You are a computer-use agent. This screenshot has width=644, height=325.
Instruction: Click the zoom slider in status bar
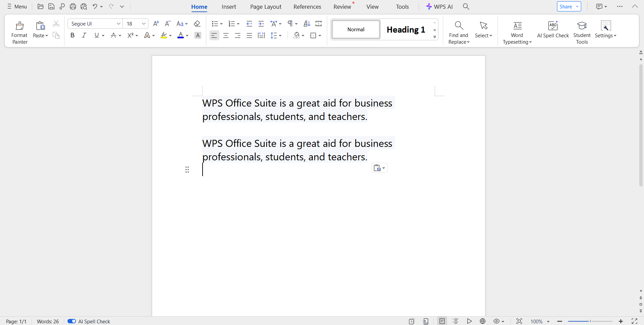(590, 321)
